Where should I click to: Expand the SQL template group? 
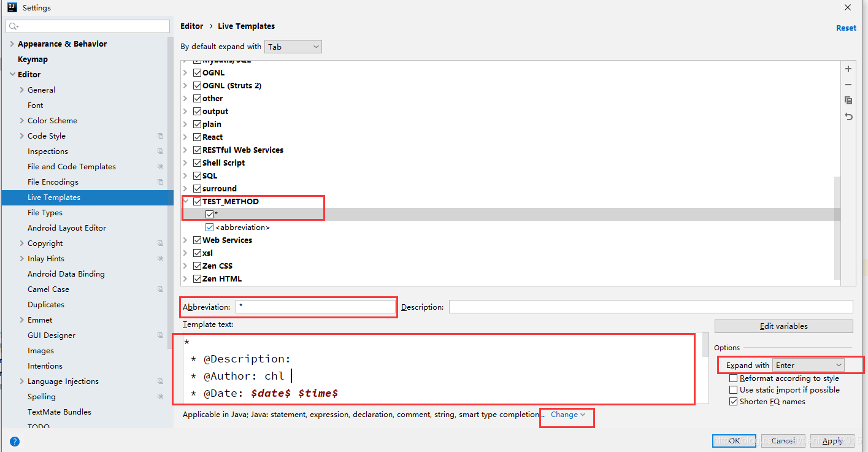click(x=186, y=175)
